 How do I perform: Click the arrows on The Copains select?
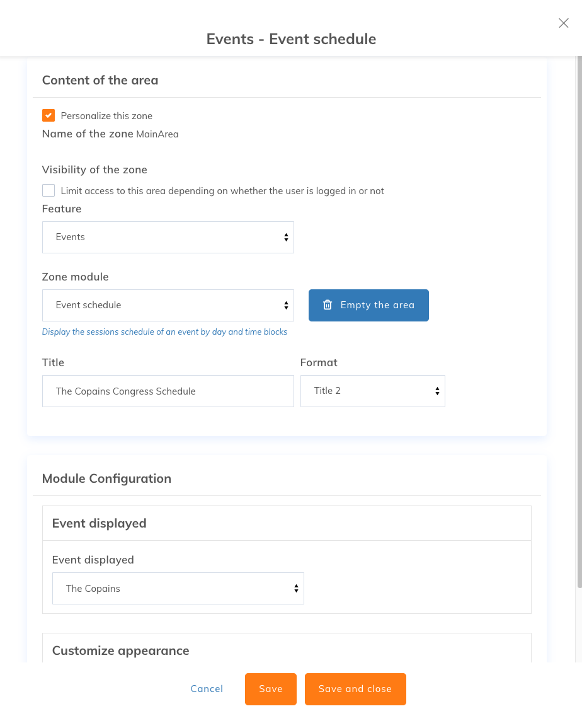click(x=296, y=588)
